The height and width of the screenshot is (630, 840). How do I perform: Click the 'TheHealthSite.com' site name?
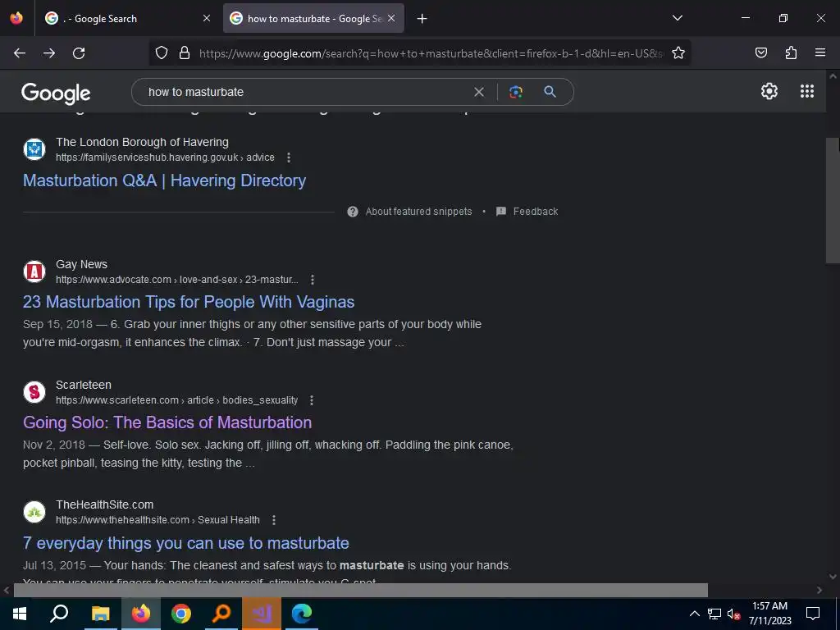point(104,505)
